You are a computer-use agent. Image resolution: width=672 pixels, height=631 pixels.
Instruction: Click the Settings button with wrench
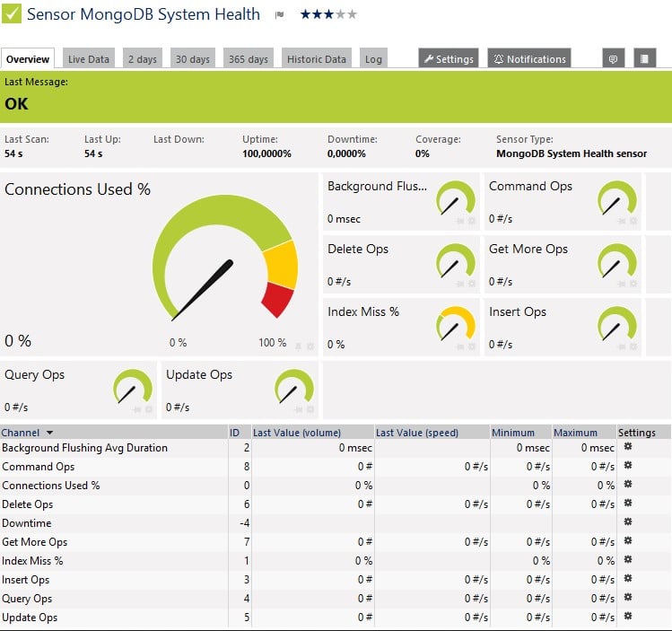pyautogui.click(x=448, y=59)
